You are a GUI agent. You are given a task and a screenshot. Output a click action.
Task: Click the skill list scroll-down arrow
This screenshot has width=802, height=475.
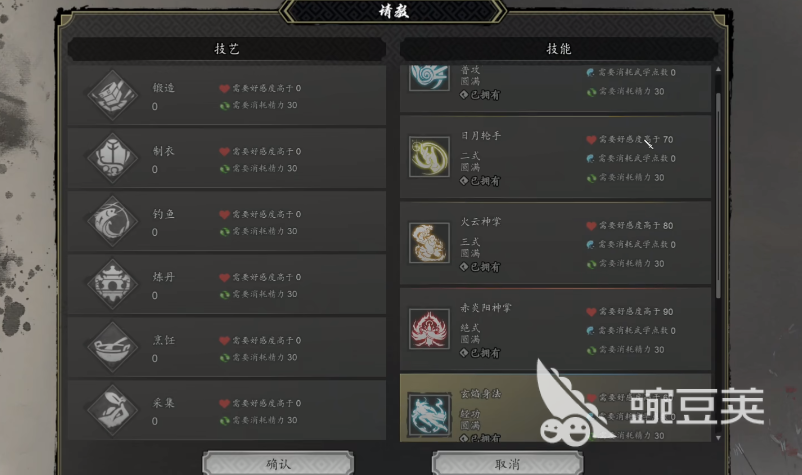(x=718, y=438)
